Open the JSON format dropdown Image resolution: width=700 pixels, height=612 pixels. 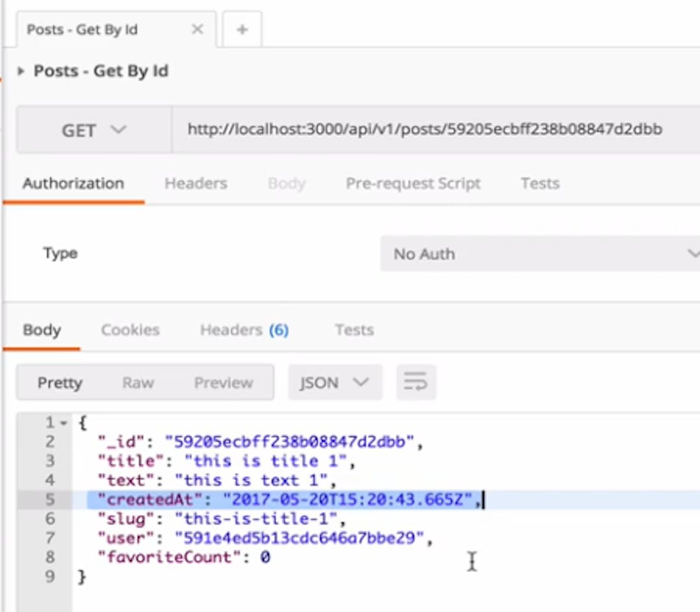point(334,383)
